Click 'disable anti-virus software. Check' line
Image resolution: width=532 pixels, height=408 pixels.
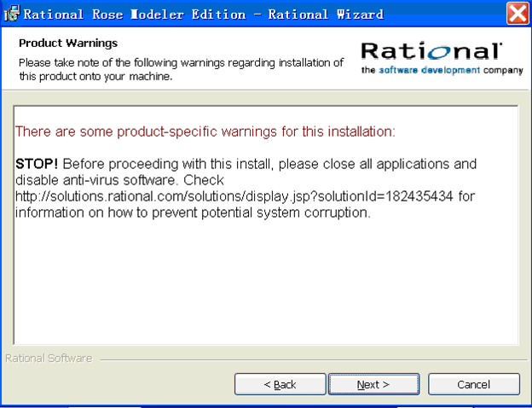[119, 180]
